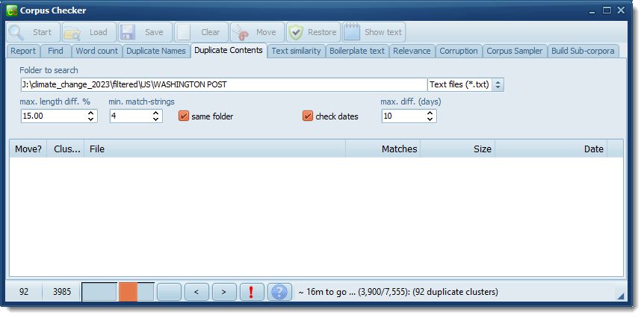Image resolution: width=644 pixels, height=318 pixels.
Task: Sort by the Date column header
Action: [x=551, y=149]
